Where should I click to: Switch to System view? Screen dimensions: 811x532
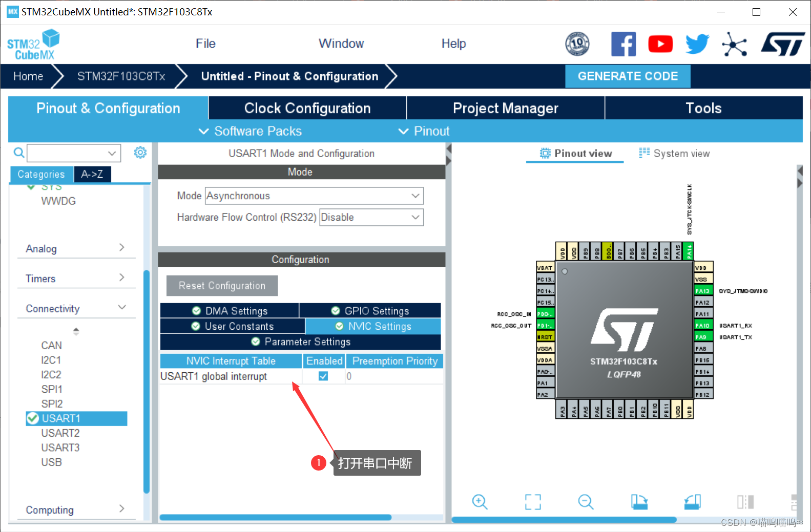tap(674, 154)
